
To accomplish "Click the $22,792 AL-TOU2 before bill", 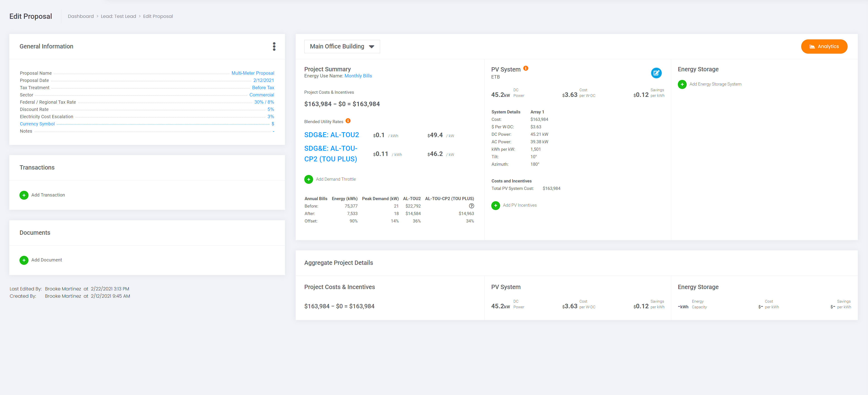I will (x=413, y=206).
